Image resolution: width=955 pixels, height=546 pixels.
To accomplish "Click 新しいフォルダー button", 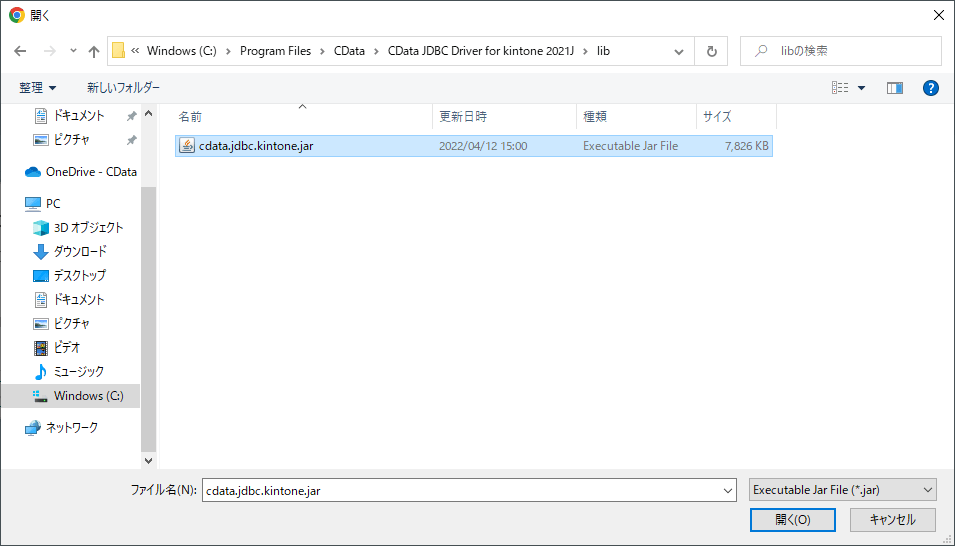I will pos(124,88).
